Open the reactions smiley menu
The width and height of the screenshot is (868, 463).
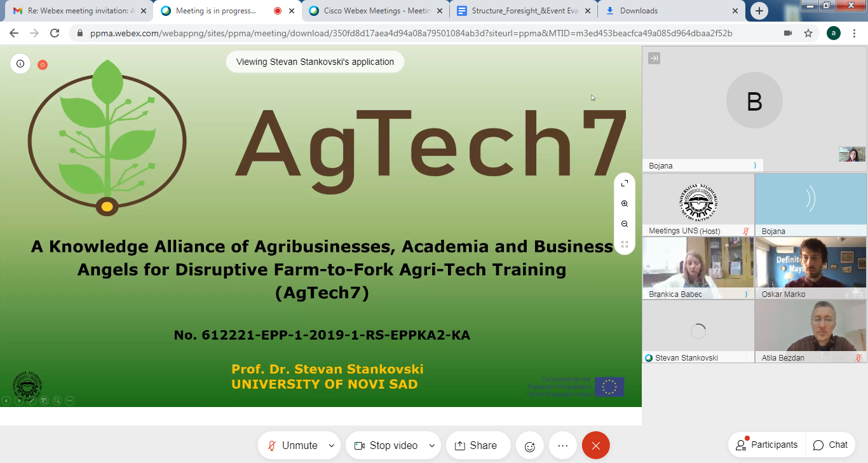pyautogui.click(x=530, y=446)
